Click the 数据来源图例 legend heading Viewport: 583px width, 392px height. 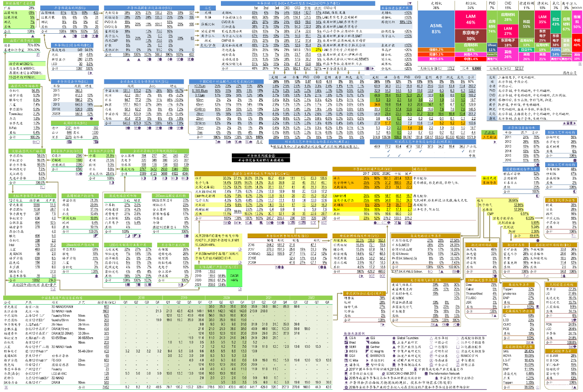(354, 334)
